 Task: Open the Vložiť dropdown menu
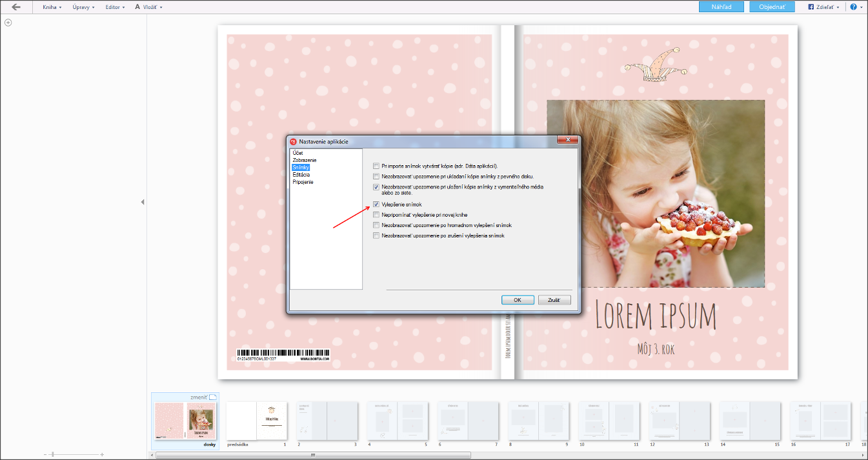(149, 7)
